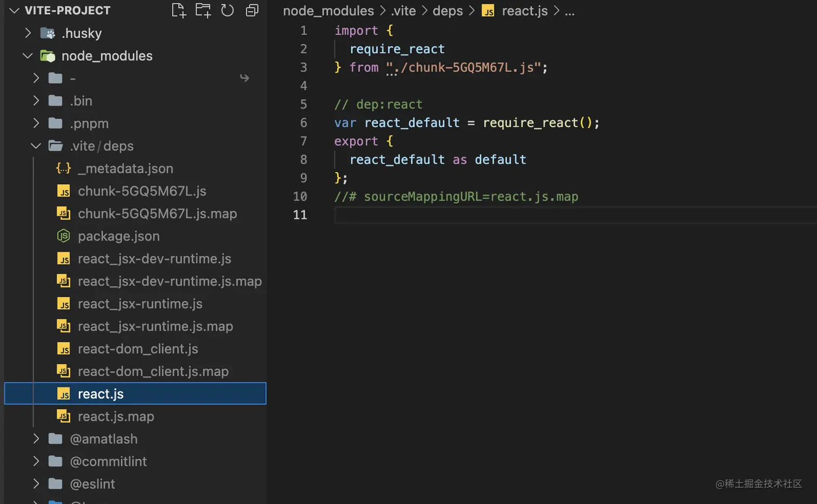Expand the .husky folder
This screenshot has height=504, width=817.
(x=28, y=33)
